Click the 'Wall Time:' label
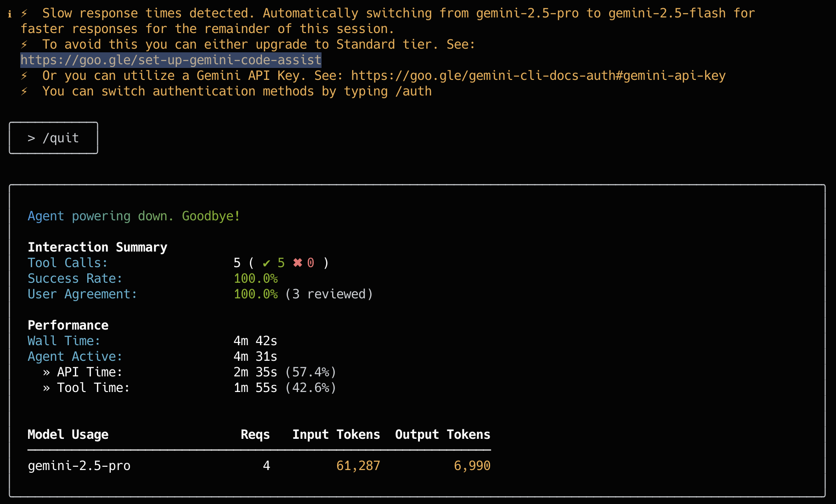Screen dimensions: 836x504 [64, 341]
